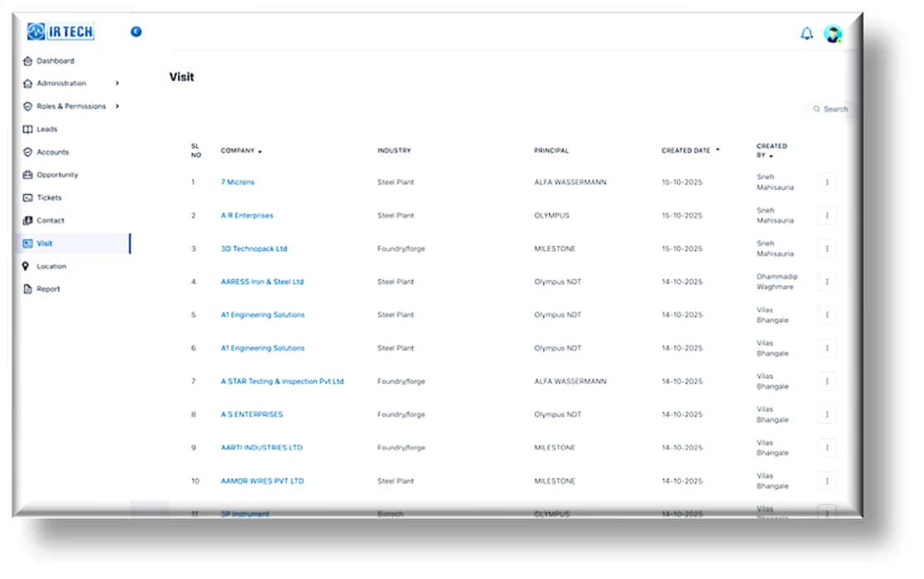
Task: Click the Dashboard home icon
Action: click(x=27, y=60)
